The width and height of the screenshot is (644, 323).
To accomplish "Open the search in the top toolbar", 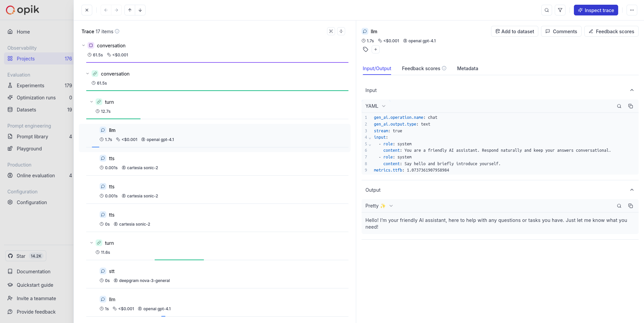I will click(x=546, y=10).
